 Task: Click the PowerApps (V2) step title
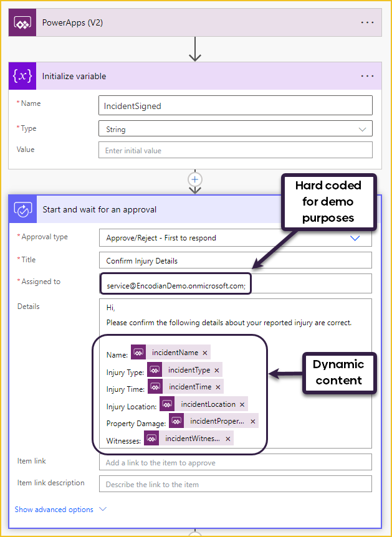pyautogui.click(x=72, y=22)
